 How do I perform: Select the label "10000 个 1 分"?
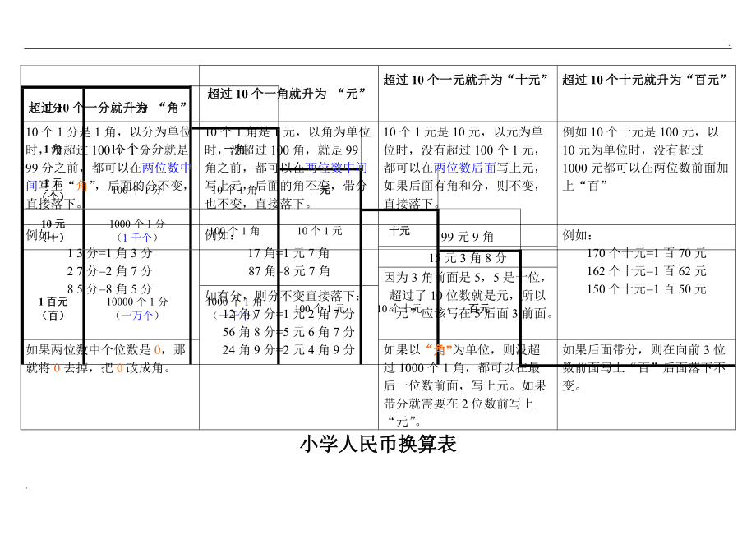coord(137,302)
